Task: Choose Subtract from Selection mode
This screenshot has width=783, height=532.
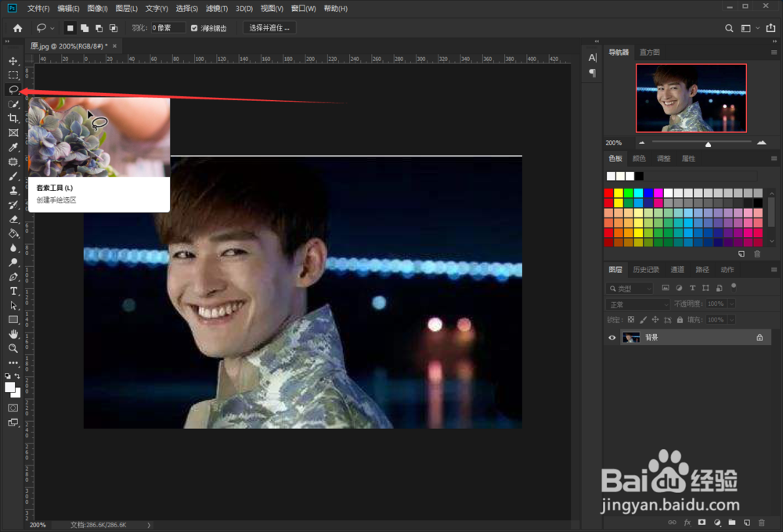Action: [99, 28]
